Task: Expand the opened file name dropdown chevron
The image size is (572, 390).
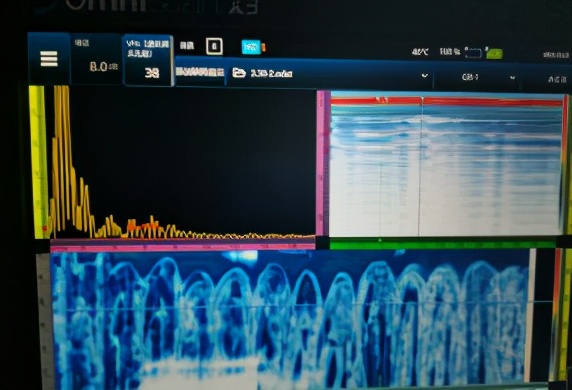Action: pos(425,76)
